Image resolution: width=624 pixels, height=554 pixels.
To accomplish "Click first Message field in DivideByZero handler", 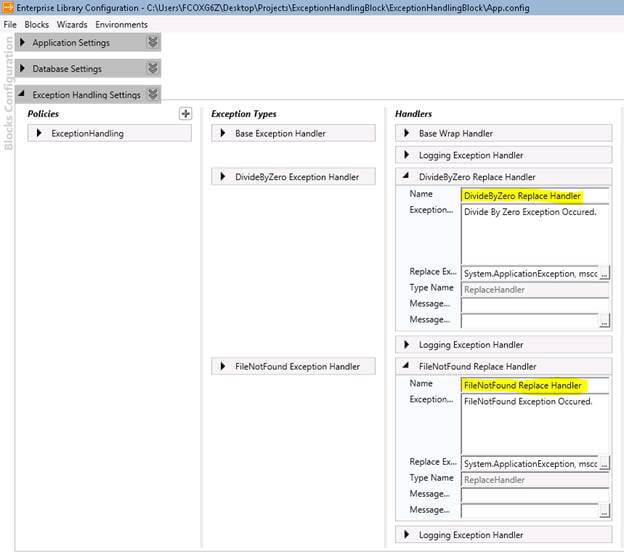I will 535,305.
